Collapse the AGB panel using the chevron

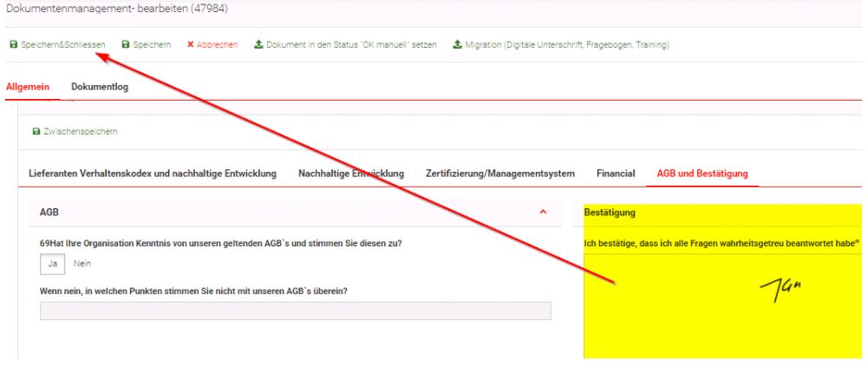pos(543,212)
